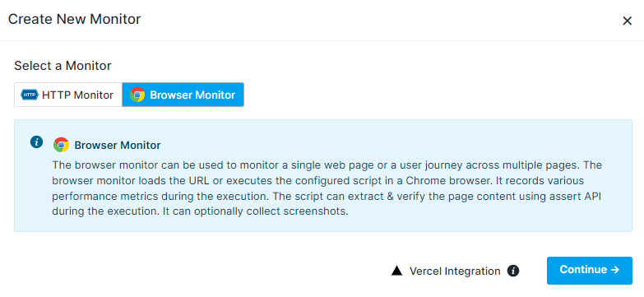This screenshot has width=644, height=297.
Task: Click the info icon next to Vercel Integration
Action: (513, 271)
